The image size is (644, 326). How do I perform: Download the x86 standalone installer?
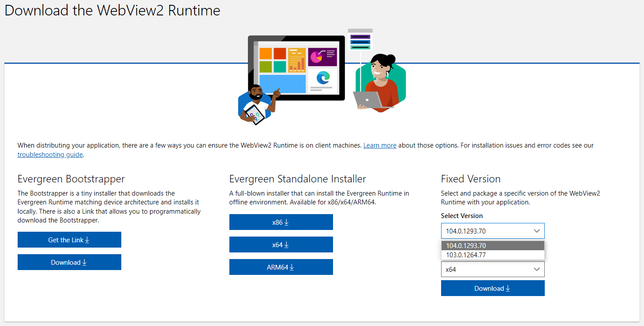(281, 222)
